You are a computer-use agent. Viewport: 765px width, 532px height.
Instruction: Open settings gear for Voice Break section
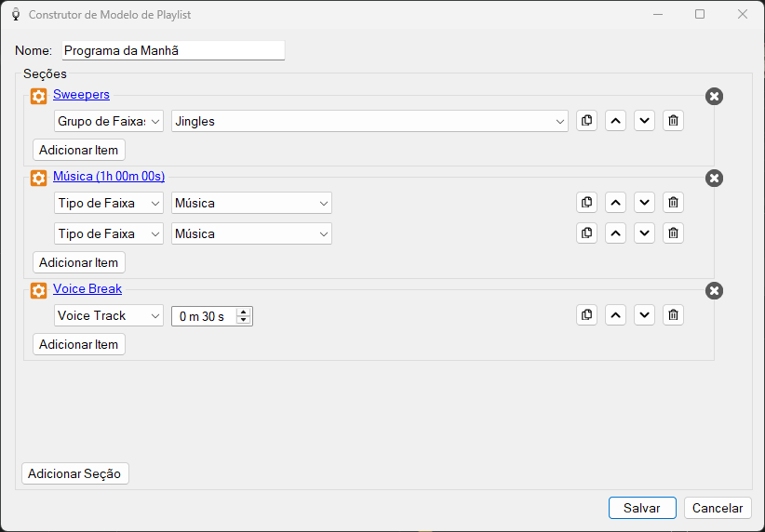click(38, 290)
